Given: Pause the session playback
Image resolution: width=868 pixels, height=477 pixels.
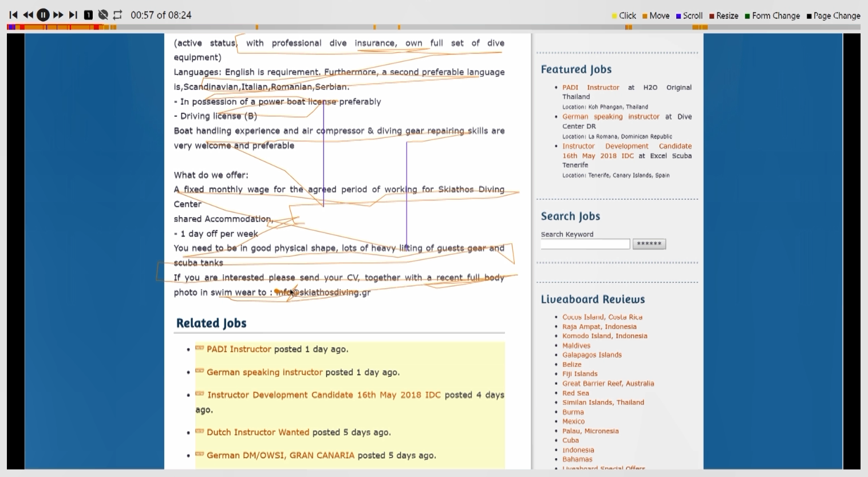Looking at the screenshot, I should pos(43,15).
